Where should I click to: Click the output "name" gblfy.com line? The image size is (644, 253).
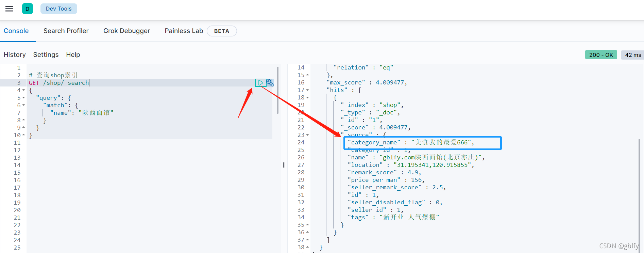coord(416,157)
